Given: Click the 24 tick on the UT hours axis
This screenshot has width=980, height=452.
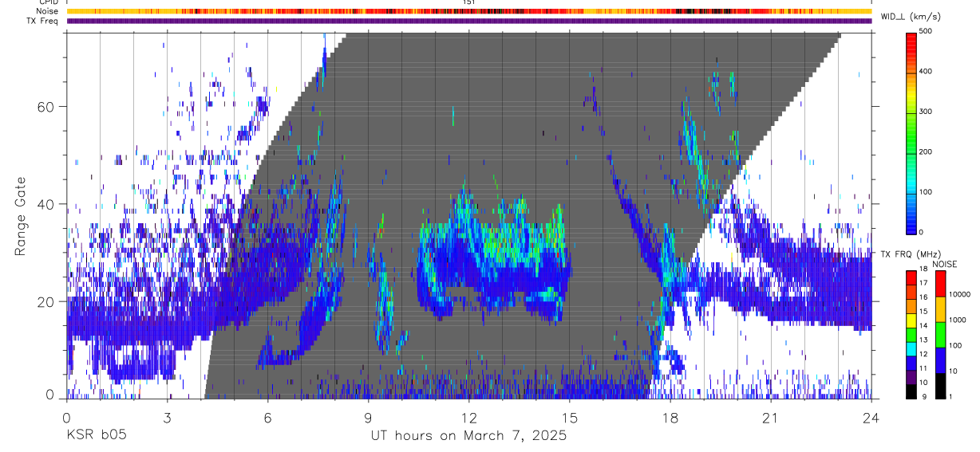Looking at the screenshot, I should click(871, 418).
